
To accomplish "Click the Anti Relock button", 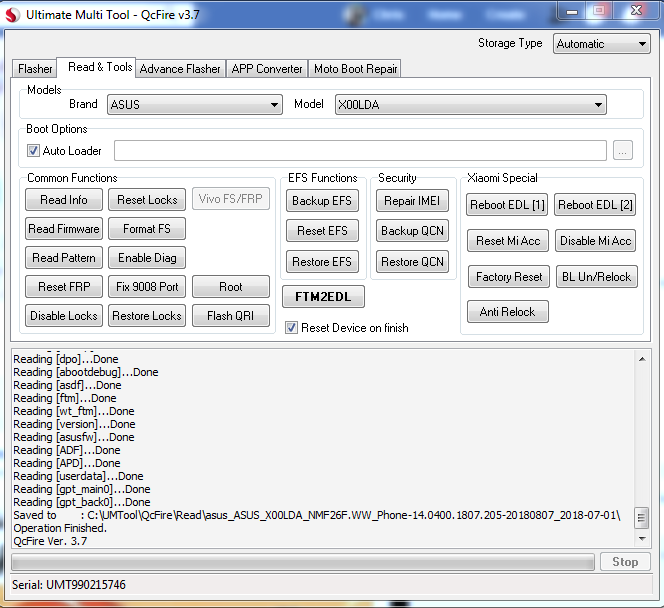I will point(508,312).
